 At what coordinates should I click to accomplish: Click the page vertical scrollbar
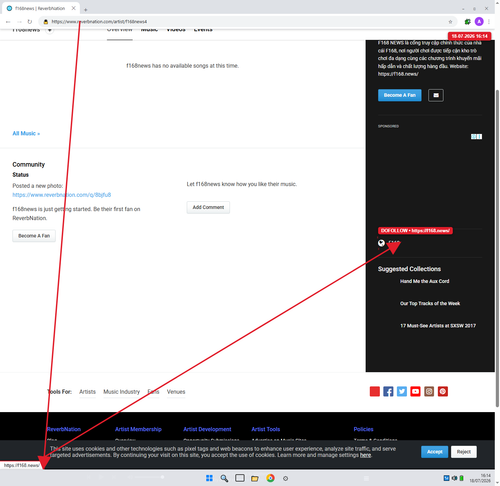pyautogui.click(x=497, y=247)
